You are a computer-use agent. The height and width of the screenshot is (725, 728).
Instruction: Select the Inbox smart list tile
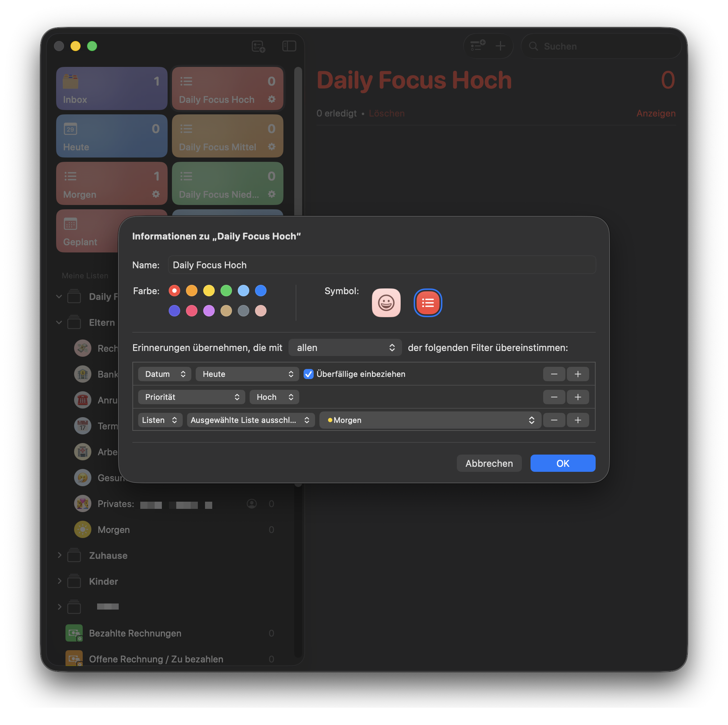click(112, 88)
